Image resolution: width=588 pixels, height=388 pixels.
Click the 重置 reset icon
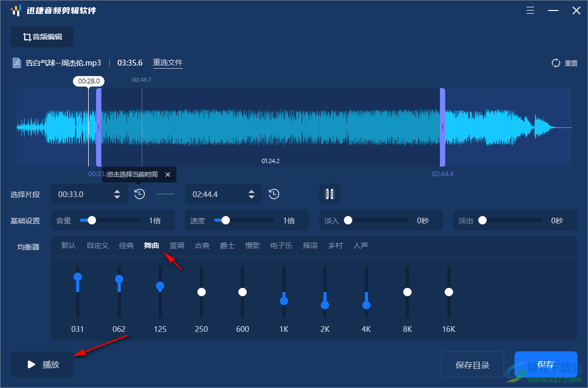pyautogui.click(x=556, y=63)
